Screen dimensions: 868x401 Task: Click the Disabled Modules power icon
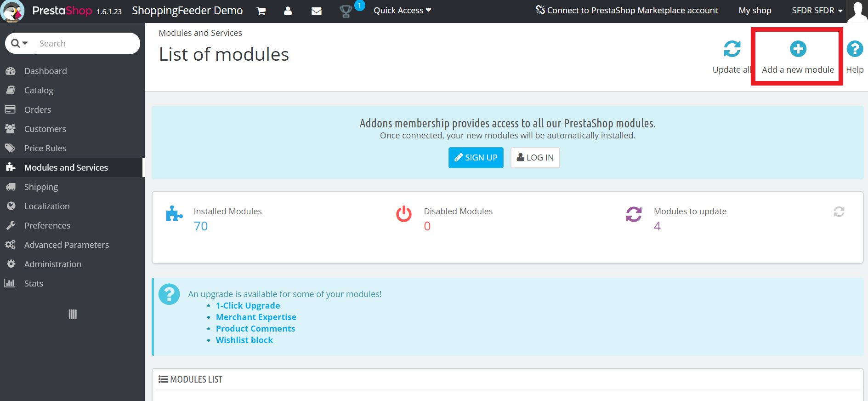coord(404,214)
